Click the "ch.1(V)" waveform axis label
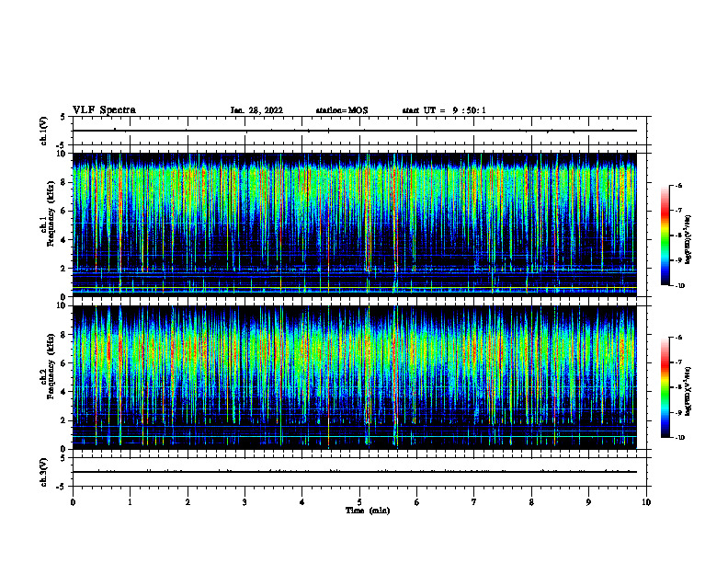This screenshot has height=563, width=728. (44, 131)
